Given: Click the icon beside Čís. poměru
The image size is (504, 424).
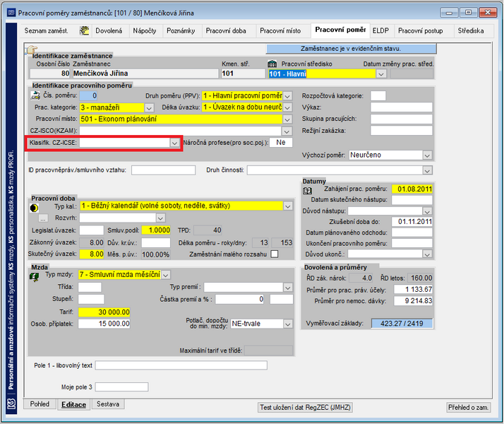Looking at the screenshot, I should coord(35,95).
